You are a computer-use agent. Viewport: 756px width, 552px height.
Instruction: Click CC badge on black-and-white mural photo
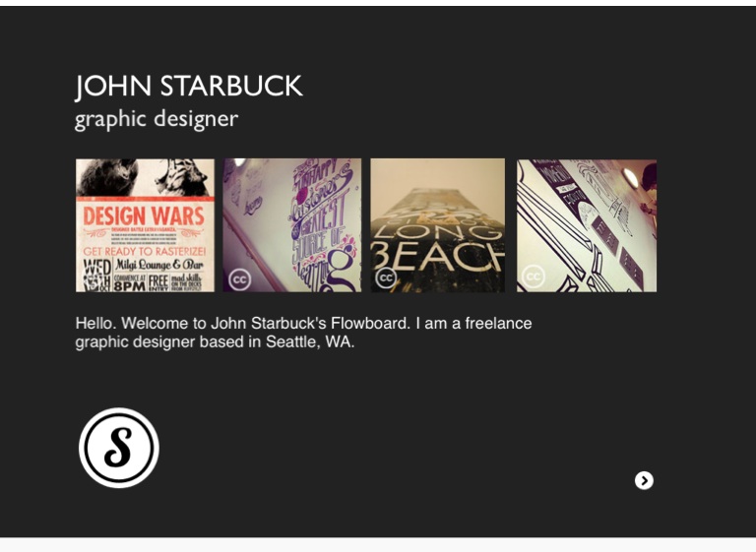tap(534, 276)
